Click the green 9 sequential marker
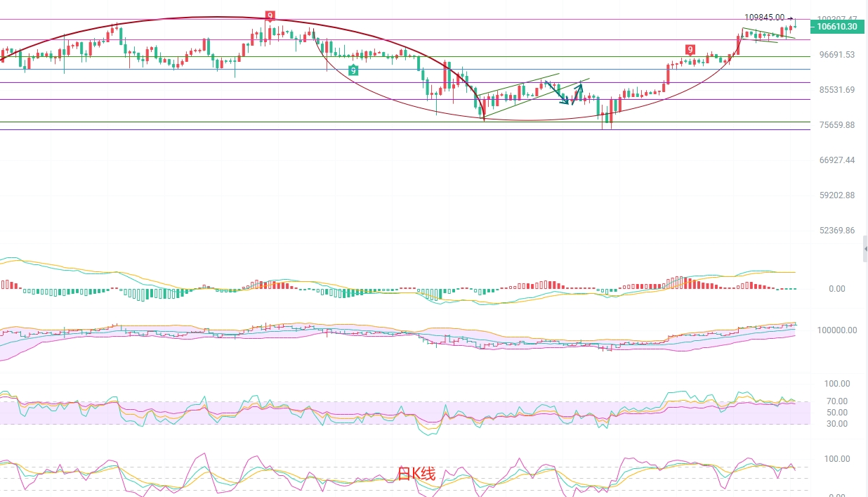868x497 pixels. [x=354, y=70]
